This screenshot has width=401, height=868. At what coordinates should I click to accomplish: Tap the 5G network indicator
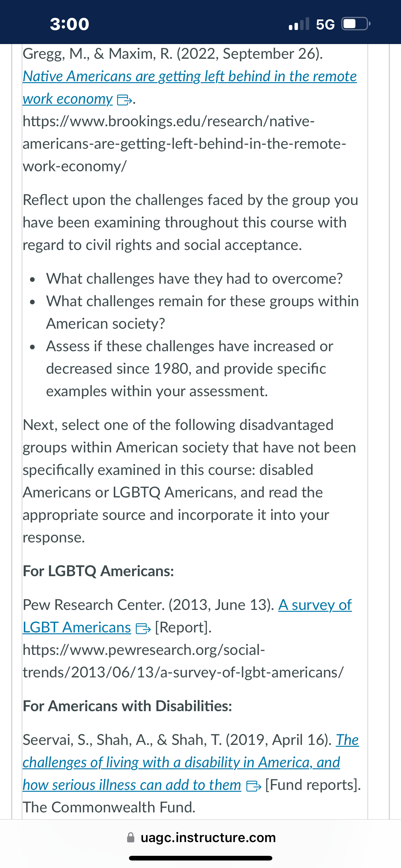tap(325, 24)
